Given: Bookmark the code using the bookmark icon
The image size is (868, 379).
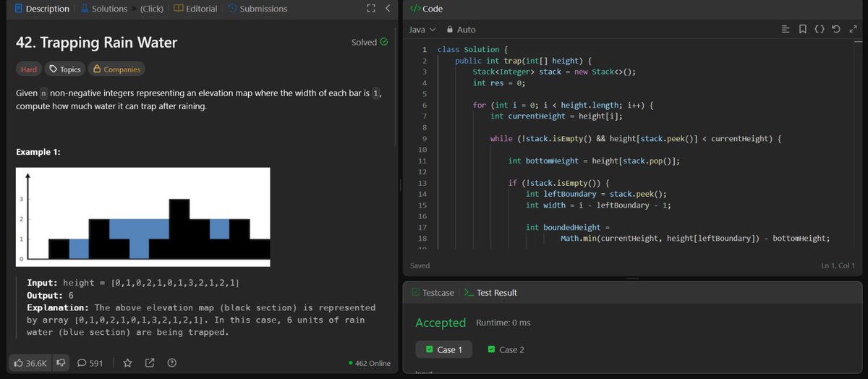Looking at the screenshot, I should [x=803, y=30].
